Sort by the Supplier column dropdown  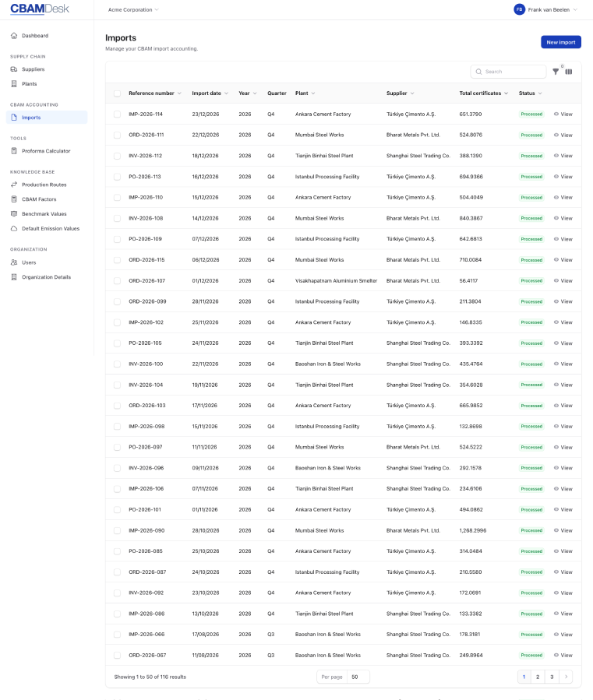[x=412, y=93]
